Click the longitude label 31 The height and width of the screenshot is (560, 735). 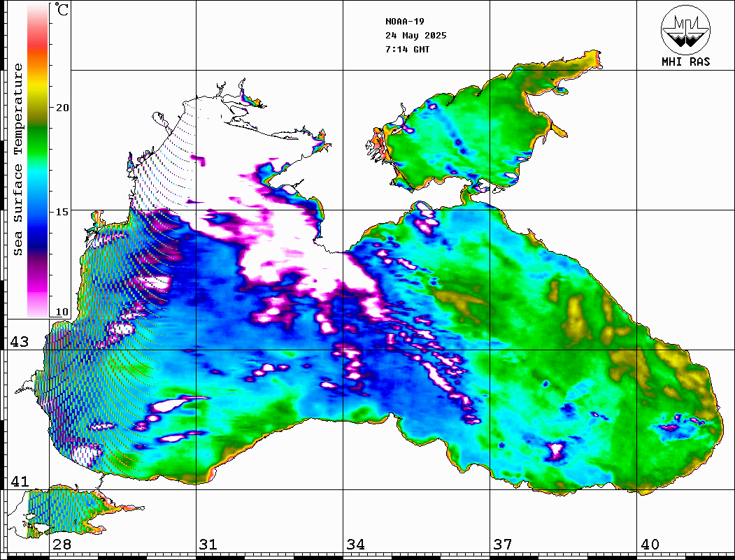[208, 545]
